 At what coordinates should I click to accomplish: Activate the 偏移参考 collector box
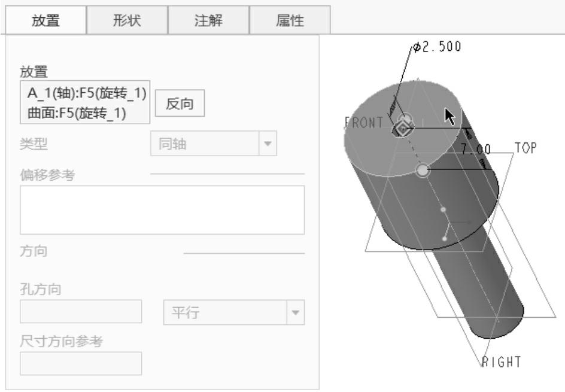pos(162,210)
